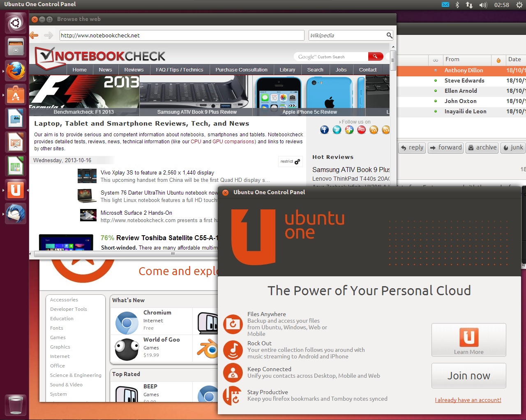
Task: Click the Files Anywhere feature icon
Action: 233,324
